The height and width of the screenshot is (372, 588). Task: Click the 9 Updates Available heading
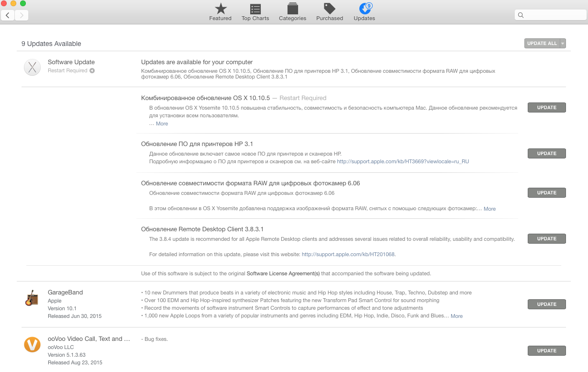(51, 44)
